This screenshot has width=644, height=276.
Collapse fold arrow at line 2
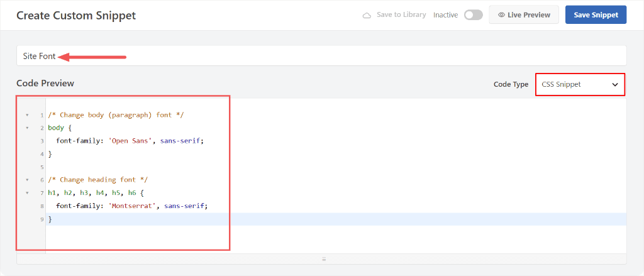click(x=28, y=128)
